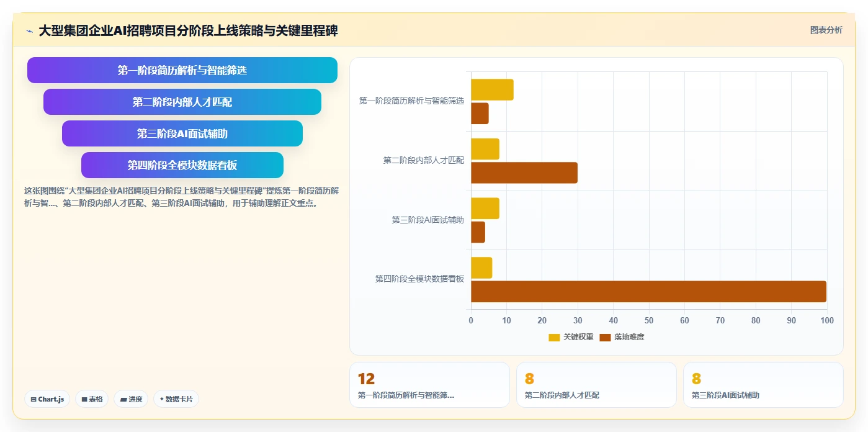Select the 第一阶段简历解析与智能筛选 funnel bar

point(182,70)
